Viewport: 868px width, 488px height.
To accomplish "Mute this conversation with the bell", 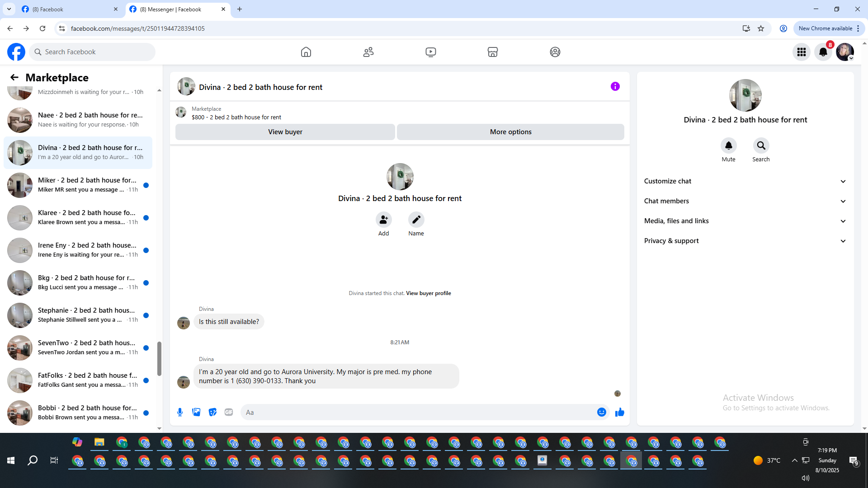I will point(728,146).
